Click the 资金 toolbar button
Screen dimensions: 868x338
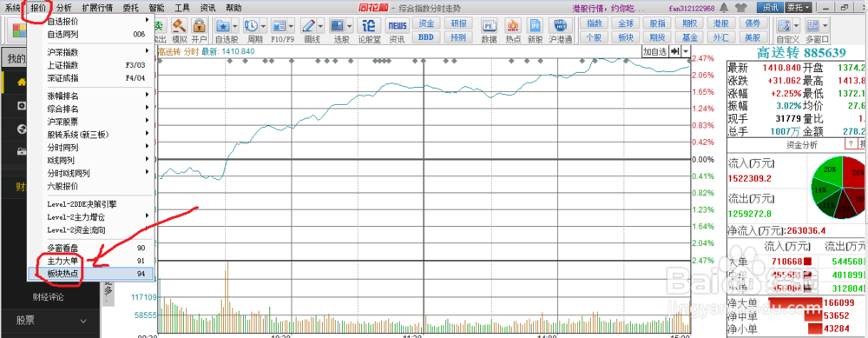426,23
